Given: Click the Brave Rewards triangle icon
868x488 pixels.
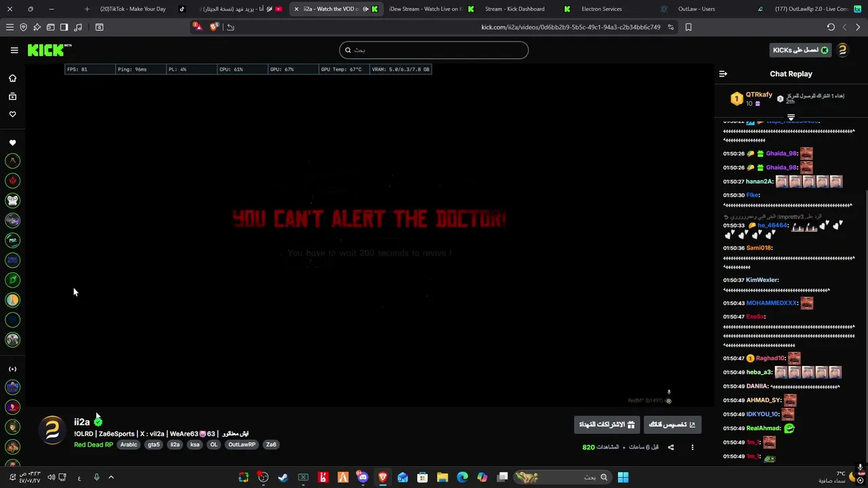Looking at the screenshot, I should point(197,26).
